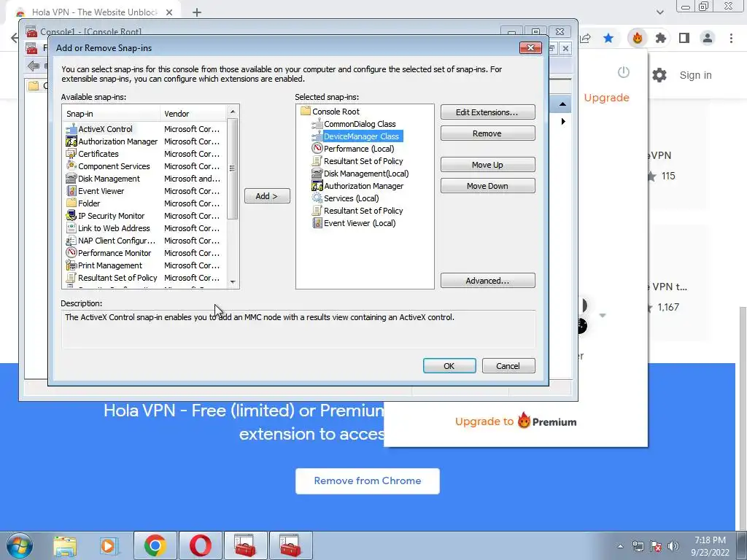
Task: Close the Hola VPN tab
Action: click(x=169, y=12)
